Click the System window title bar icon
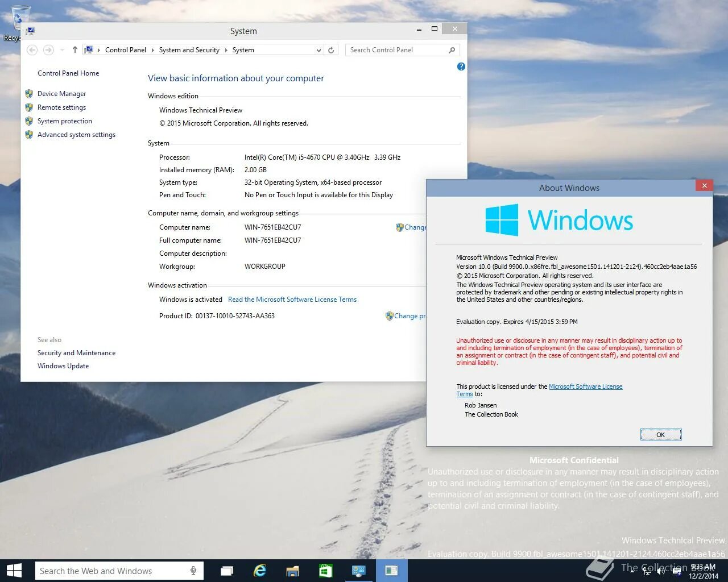The image size is (728, 582). [30, 31]
